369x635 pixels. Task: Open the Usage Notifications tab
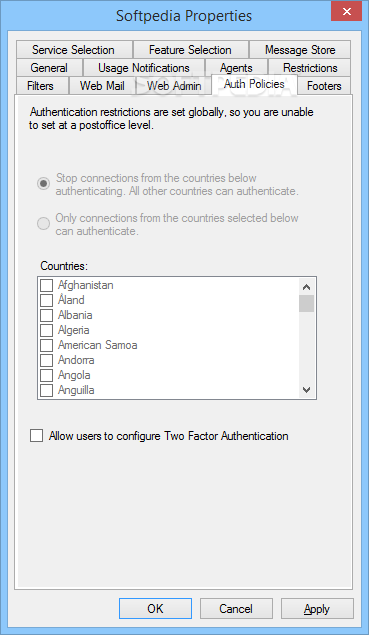(144, 68)
